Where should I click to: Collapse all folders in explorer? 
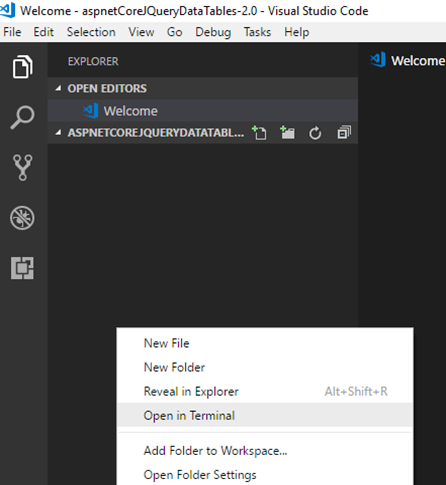(344, 133)
